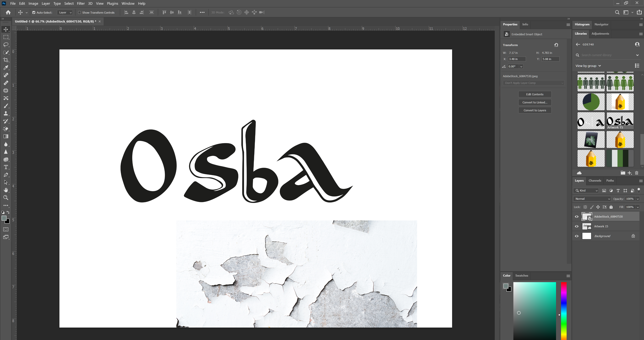
Task: Select the Horizontal Type tool
Action: [6, 167]
